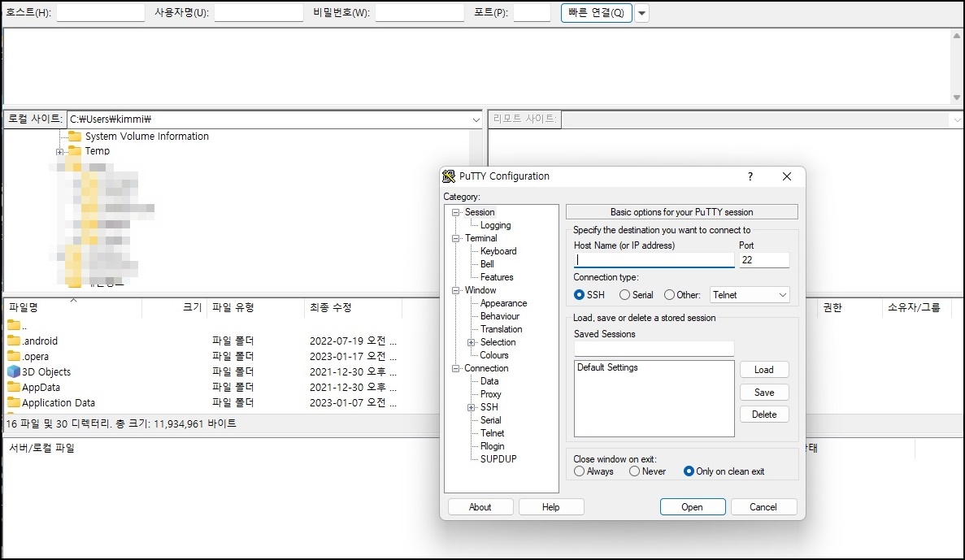This screenshot has width=965, height=560.
Task: Select SSH connection type radio button
Action: pos(579,295)
